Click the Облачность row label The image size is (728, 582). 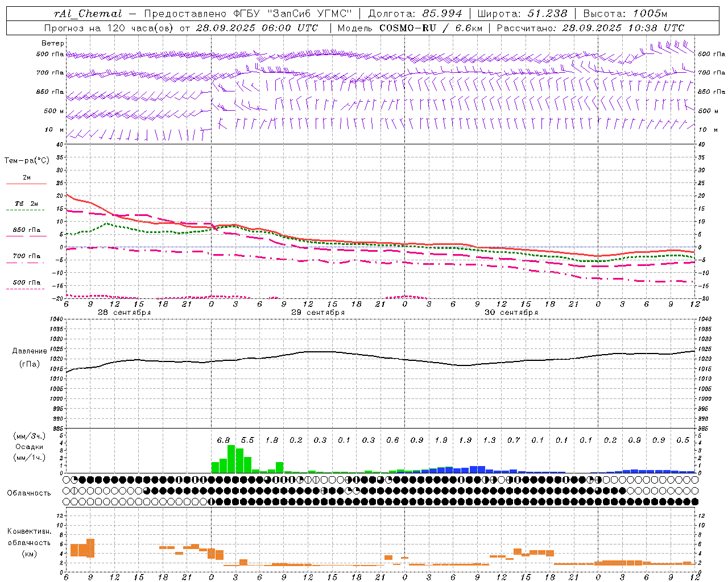tap(29, 493)
